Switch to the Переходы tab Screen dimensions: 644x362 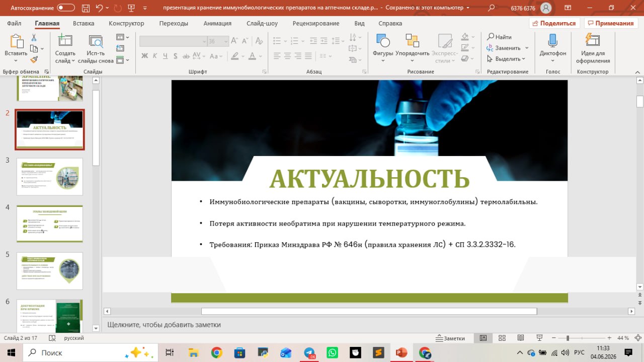pos(174,23)
